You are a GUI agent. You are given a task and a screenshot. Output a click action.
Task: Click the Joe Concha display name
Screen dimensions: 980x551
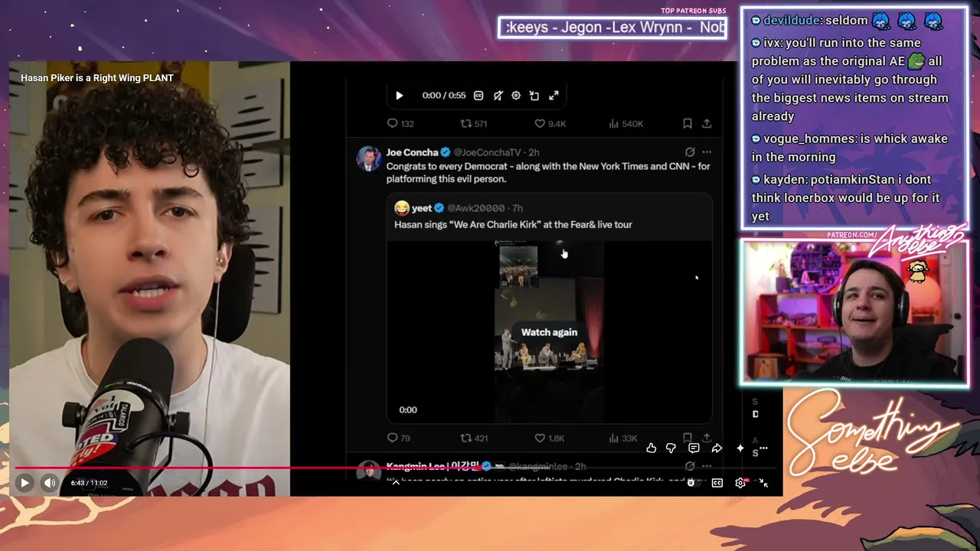pos(412,152)
